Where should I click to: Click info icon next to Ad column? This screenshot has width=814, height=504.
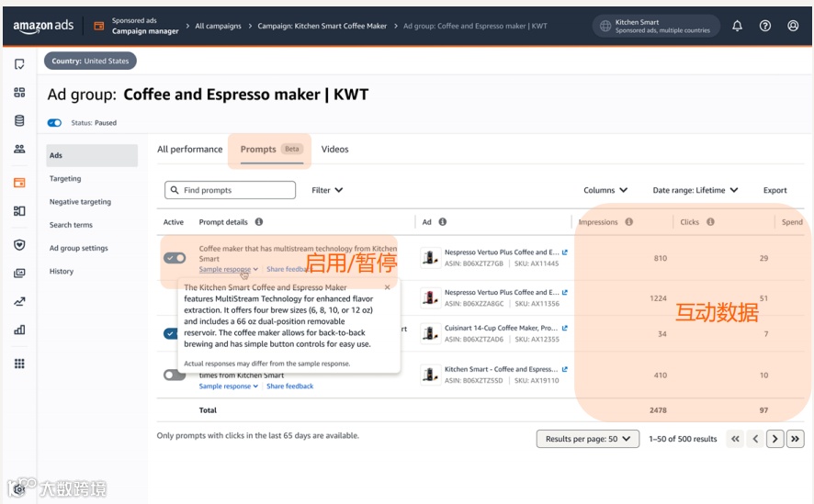click(442, 222)
